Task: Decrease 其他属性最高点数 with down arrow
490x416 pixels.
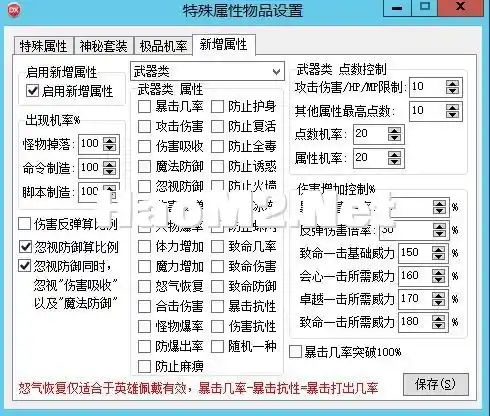Action: pyautogui.click(x=453, y=115)
